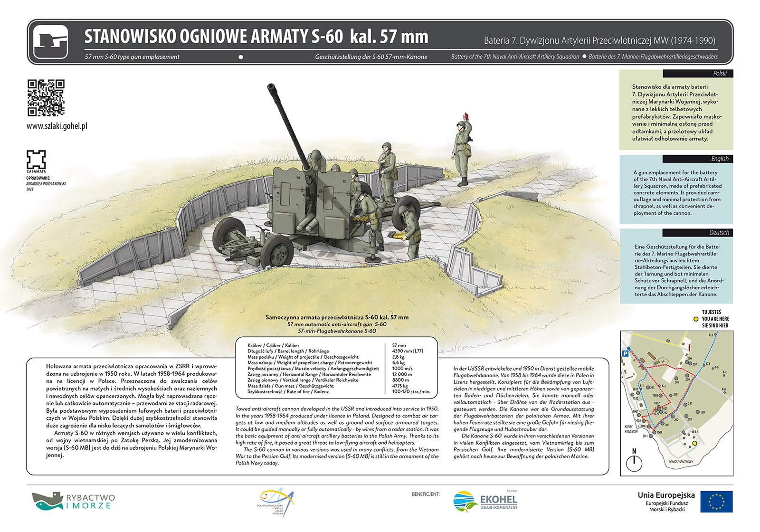Open the www.szlaki.gohel.pl link
The image size is (760, 532).
(x=57, y=126)
